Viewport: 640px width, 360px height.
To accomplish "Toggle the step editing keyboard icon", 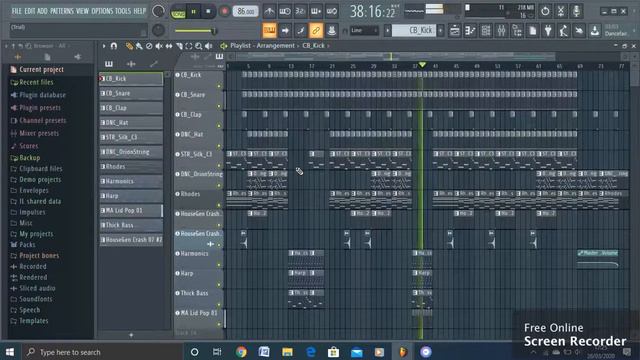I will coord(316,11).
